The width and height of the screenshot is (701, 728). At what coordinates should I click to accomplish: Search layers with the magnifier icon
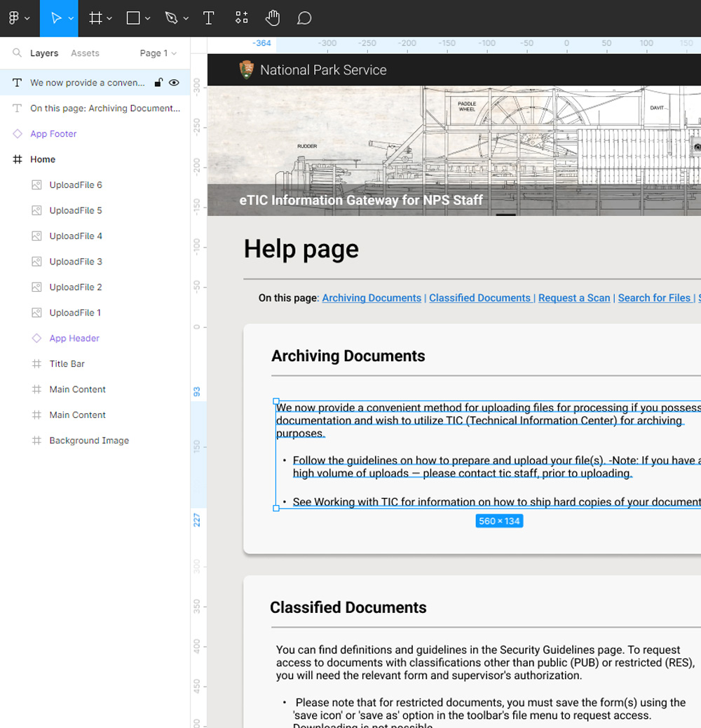17,53
